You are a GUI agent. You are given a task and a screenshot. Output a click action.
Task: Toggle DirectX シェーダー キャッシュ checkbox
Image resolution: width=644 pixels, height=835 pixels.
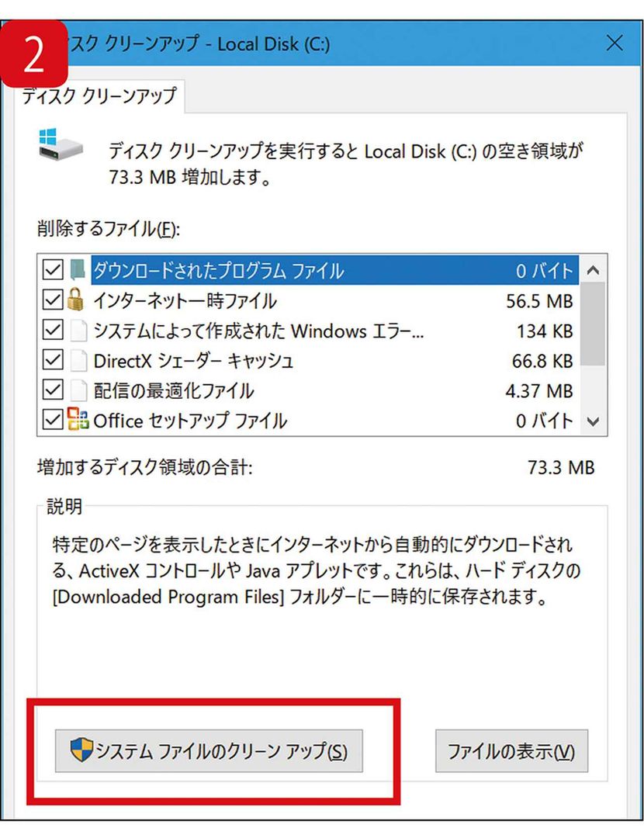52,360
